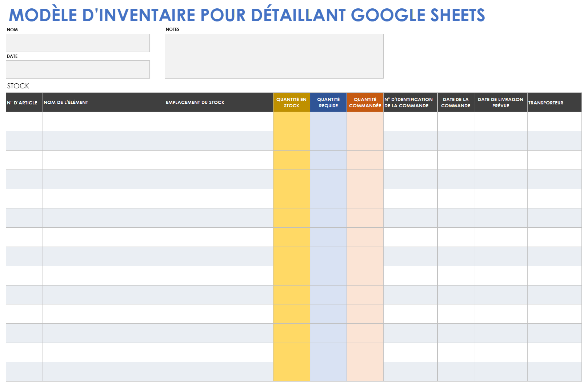Click the 'QUANTITÉ EN STOCK' header
The width and height of the screenshot is (588, 387).
coord(292,103)
